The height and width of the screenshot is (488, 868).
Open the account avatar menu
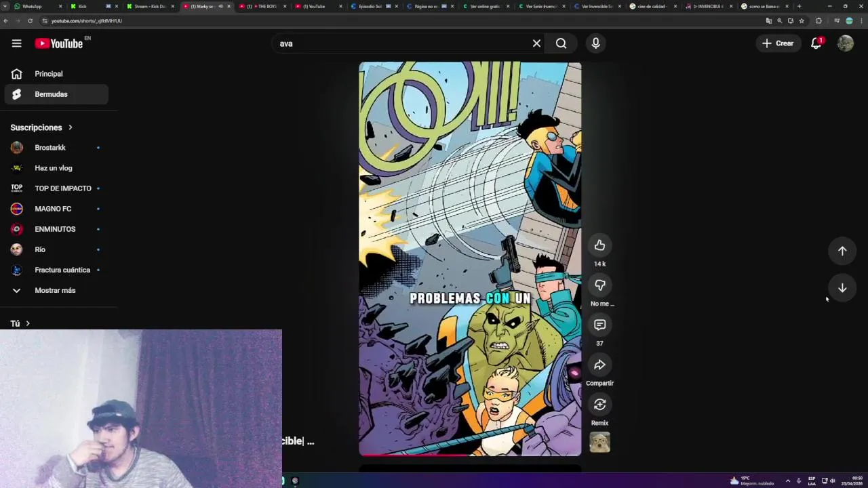tap(845, 43)
